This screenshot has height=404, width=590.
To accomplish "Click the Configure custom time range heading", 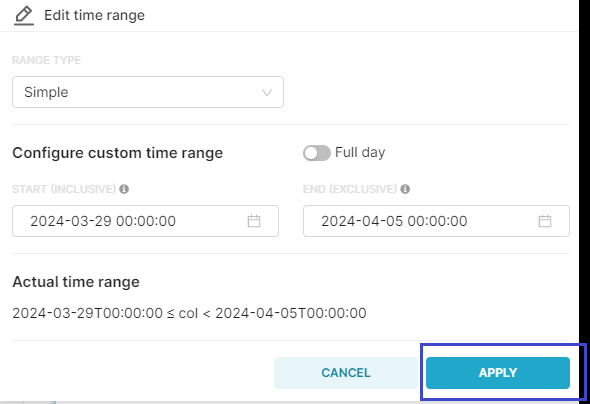I will [118, 153].
